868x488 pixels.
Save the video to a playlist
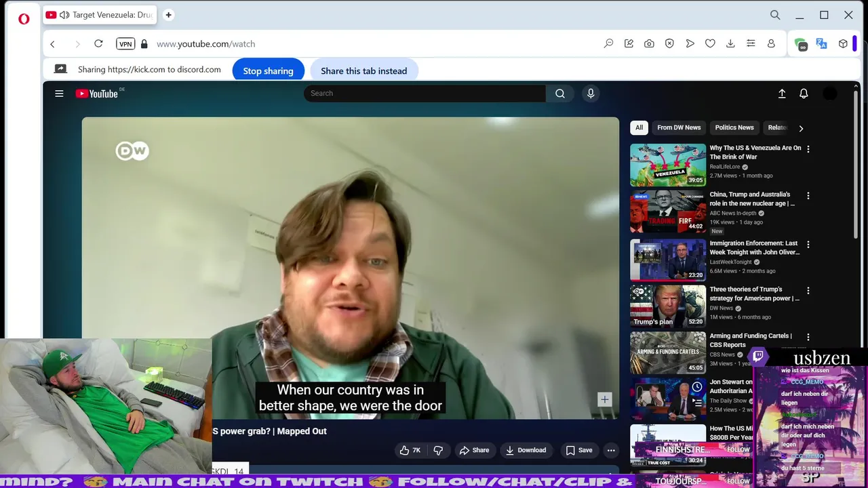[x=579, y=450]
